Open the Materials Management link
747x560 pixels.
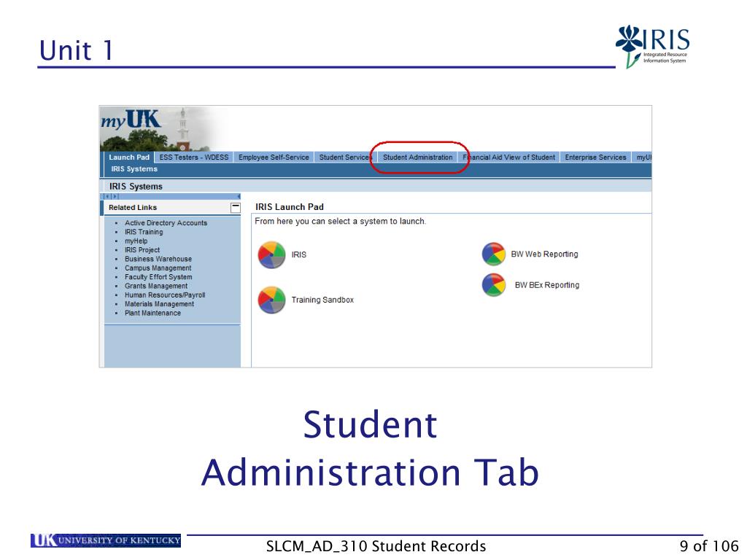click(x=159, y=304)
